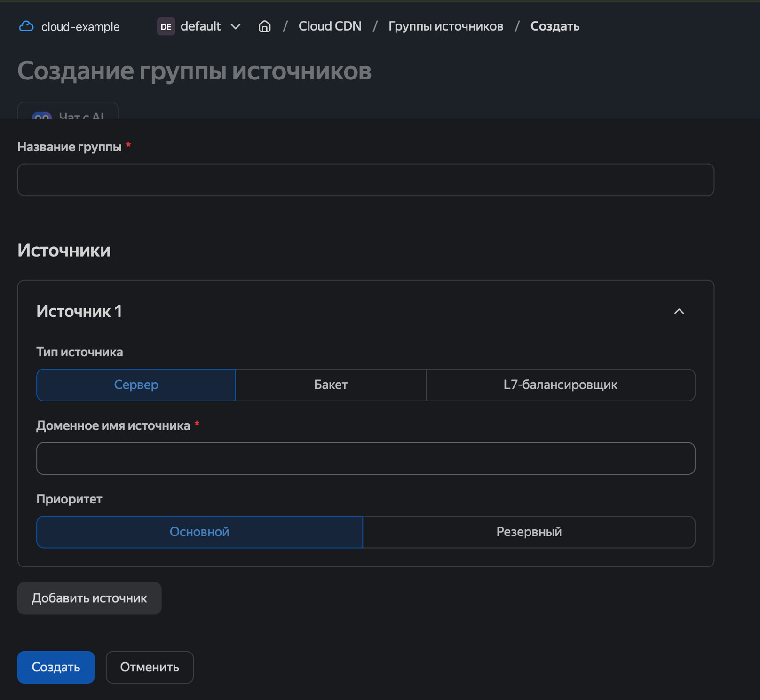Click the Тип источника label
The width and height of the screenshot is (760, 700).
(x=79, y=352)
